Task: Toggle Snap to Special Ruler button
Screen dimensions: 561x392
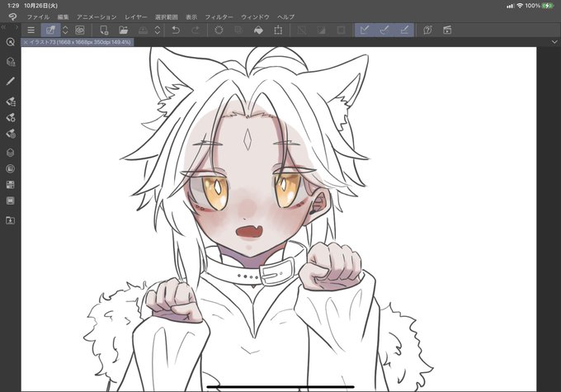Action: point(384,31)
